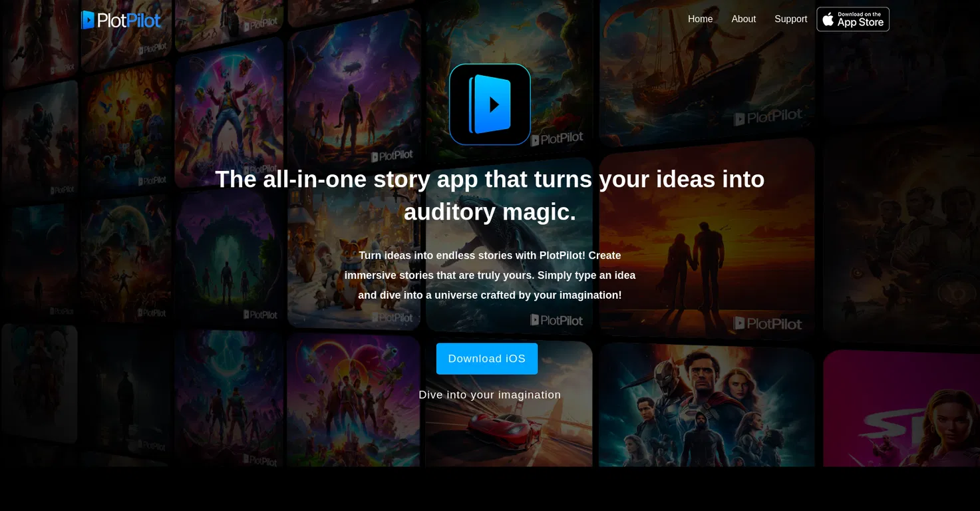The image size is (980, 511).
Task: Click the main headline about auditory magic
Action: tap(490, 195)
